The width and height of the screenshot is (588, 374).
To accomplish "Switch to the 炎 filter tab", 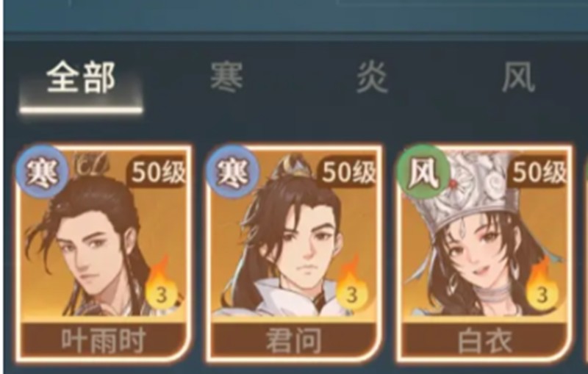I will click(372, 78).
